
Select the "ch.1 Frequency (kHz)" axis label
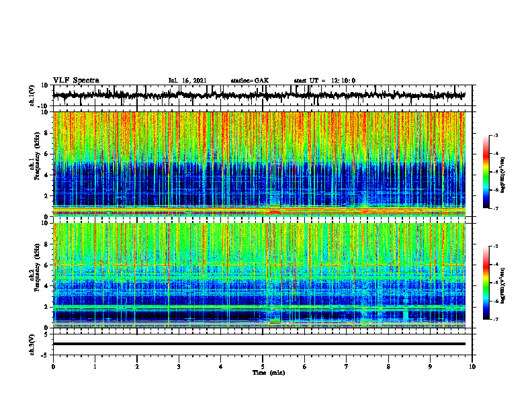[x=35, y=163]
